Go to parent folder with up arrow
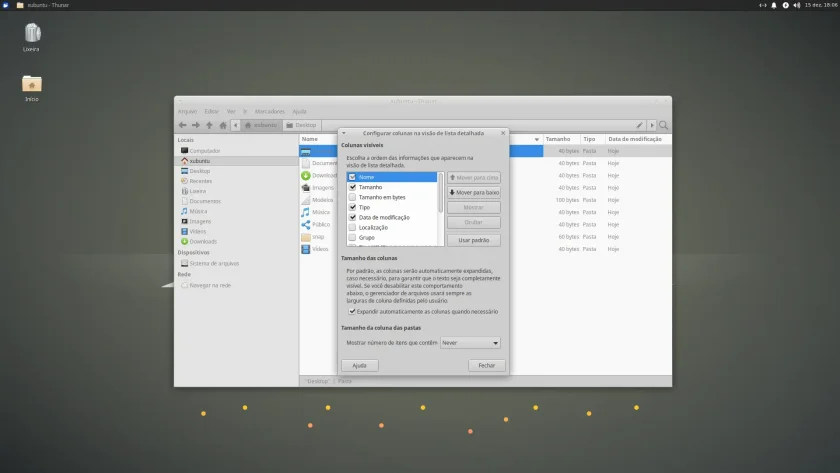 [x=209, y=125]
